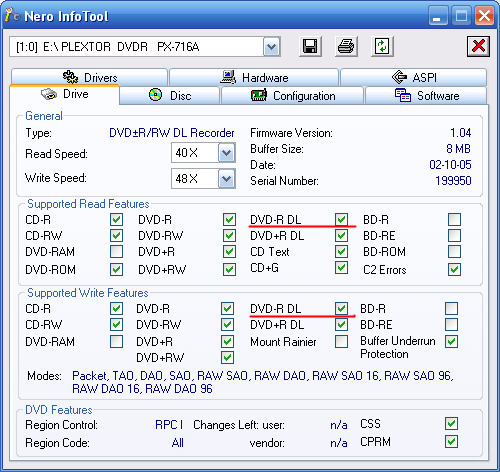Click the Nero InfoTool title bar icon
Image resolution: width=500 pixels, height=472 pixels.
coord(12,15)
